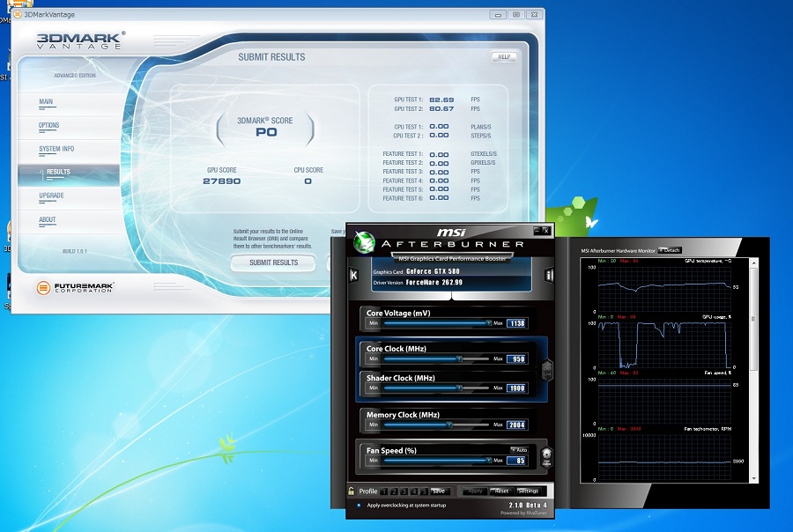Click the Hardware Monitor scrollbar thumb
The image size is (793, 532).
[x=754, y=319]
